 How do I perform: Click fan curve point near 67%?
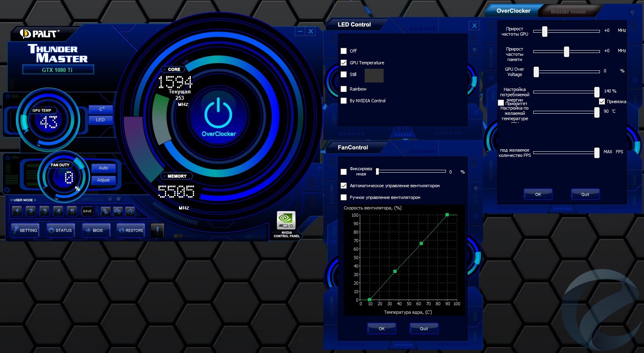click(x=421, y=243)
